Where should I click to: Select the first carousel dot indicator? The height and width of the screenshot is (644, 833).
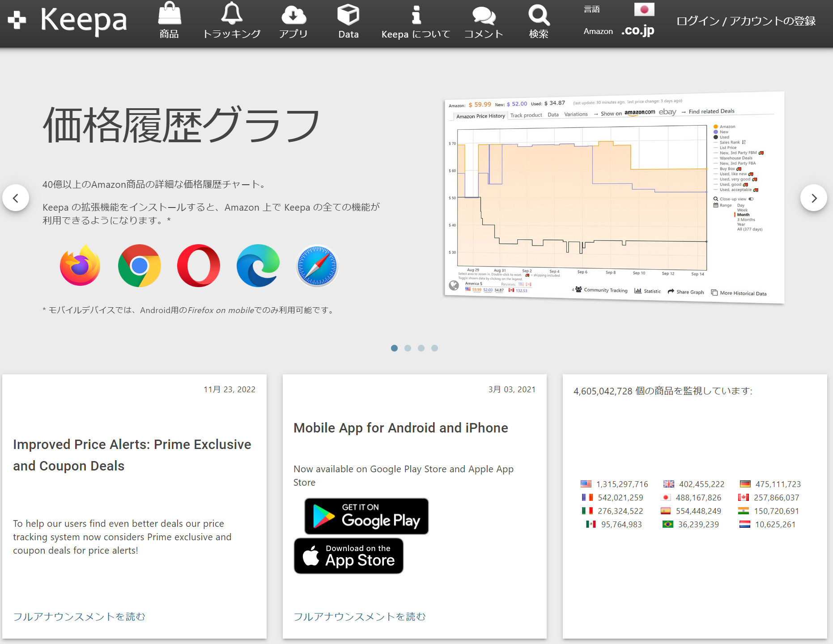[394, 348]
